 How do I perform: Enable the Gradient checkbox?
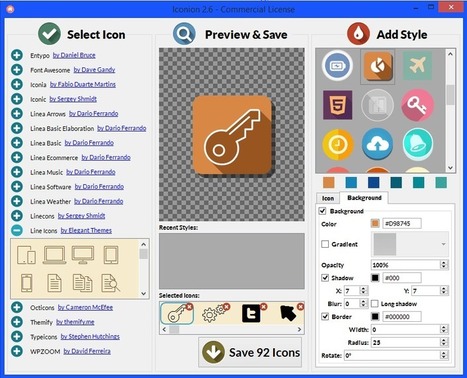click(x=325, y=244)
